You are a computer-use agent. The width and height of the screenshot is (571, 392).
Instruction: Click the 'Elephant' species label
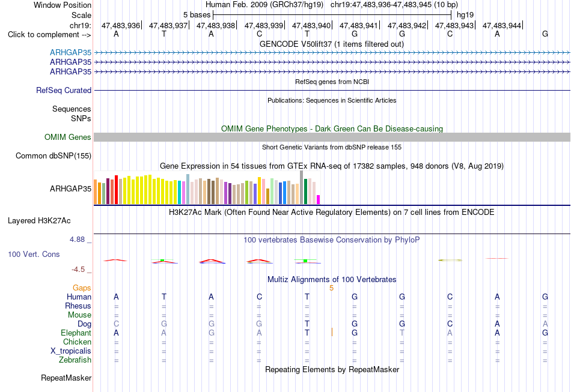(76, 333)
